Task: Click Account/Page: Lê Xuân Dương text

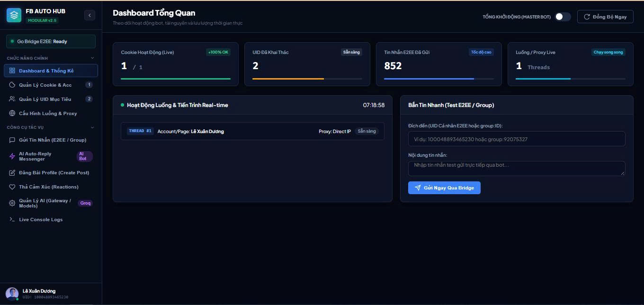Action: (x=190, y=131)
